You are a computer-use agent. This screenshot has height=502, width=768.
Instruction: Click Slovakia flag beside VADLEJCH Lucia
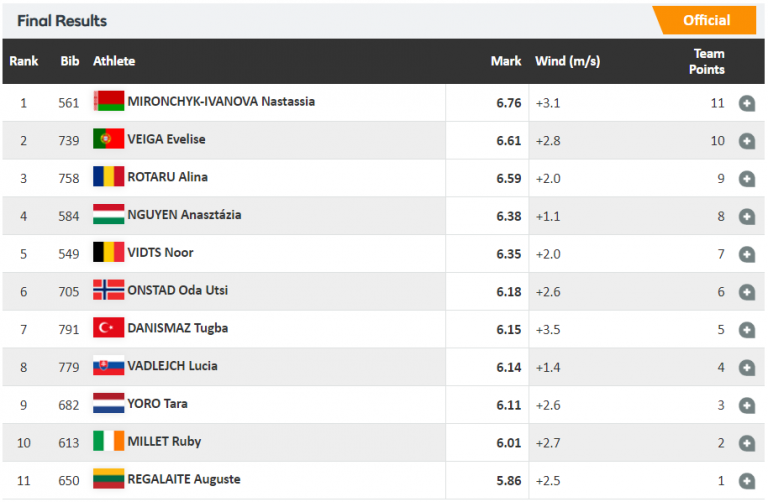pos(108,366)
